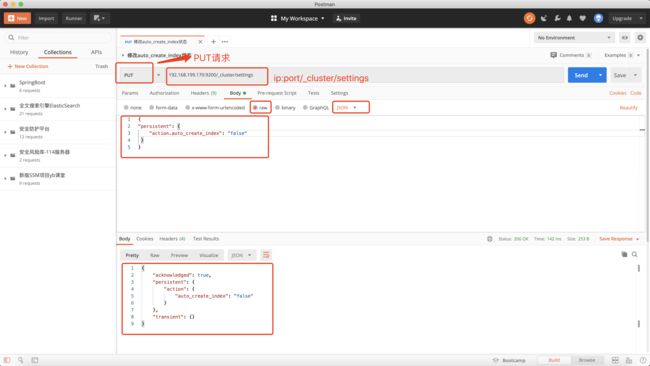This screenshot has width=650, height=366.
Task: Click the orange New button
Action: tap(17, 18)
